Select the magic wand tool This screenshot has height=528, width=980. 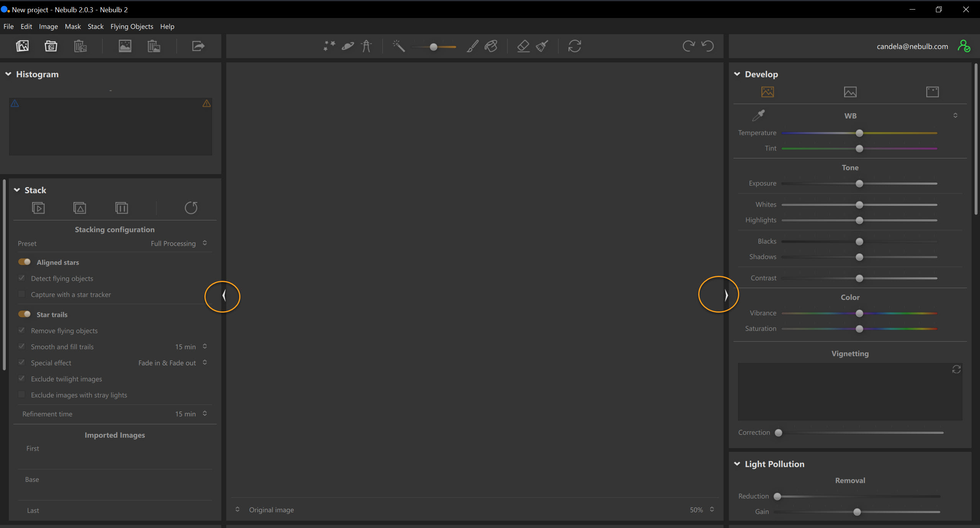click(x=399, y=46)
